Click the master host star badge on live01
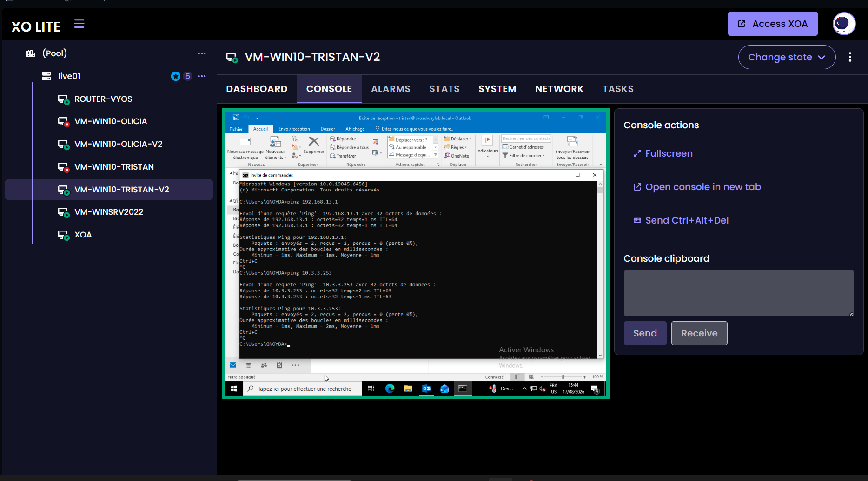 (175, 76)
